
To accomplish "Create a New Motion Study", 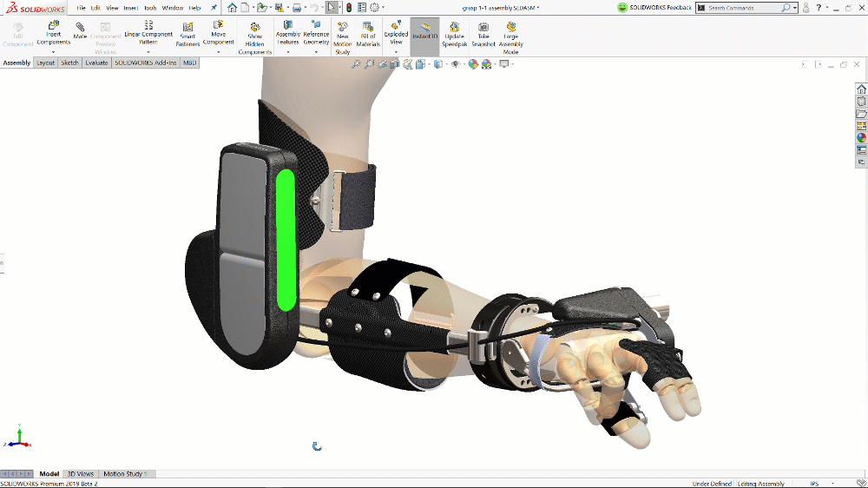I will [x=343, y=36].
